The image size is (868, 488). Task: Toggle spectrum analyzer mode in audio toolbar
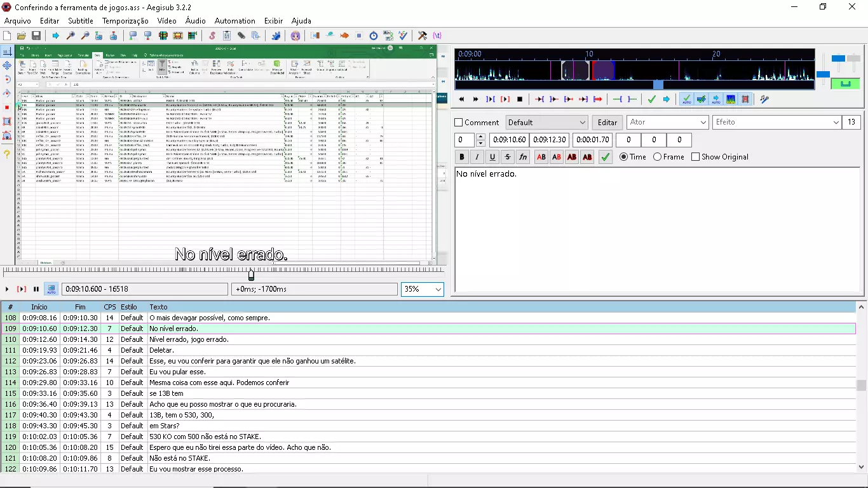click(x=731, y=99)
